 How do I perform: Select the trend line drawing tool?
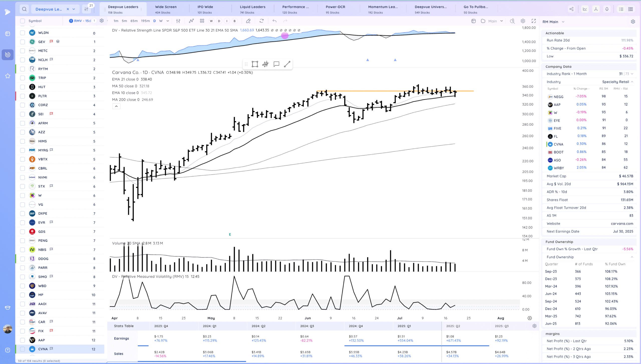coord(287,64)
